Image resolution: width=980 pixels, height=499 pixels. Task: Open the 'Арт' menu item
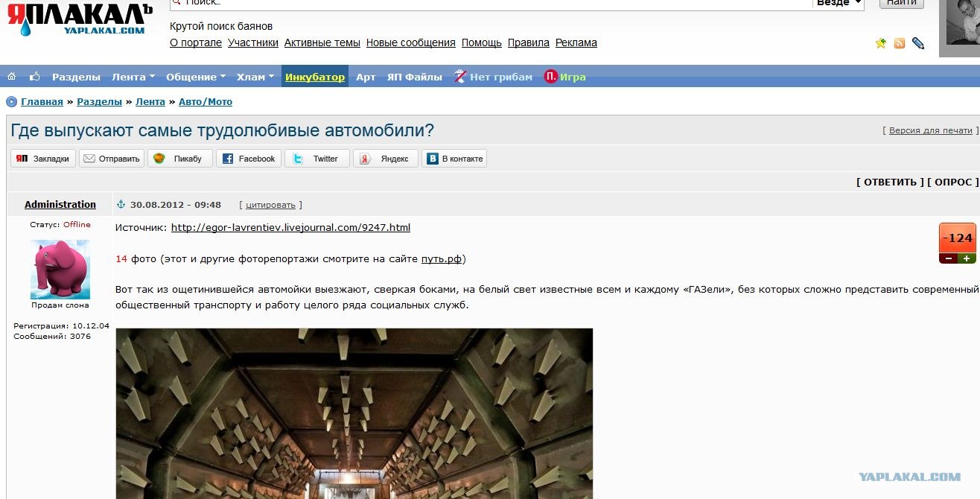[x=366, y=77]
